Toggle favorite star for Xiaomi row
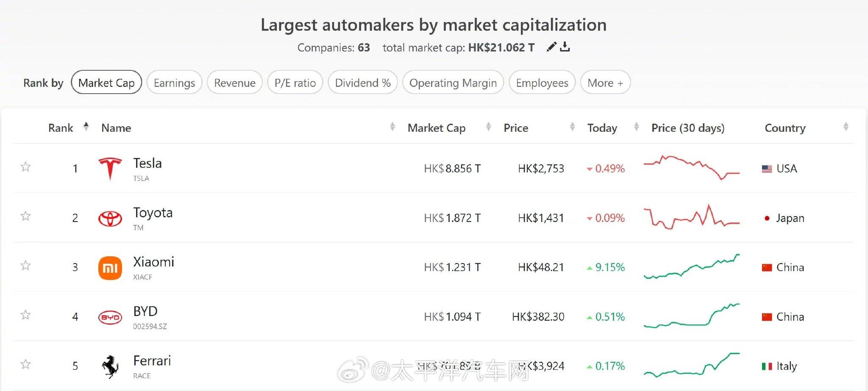This screenshot has width=868, height=391. pos(26,266)
